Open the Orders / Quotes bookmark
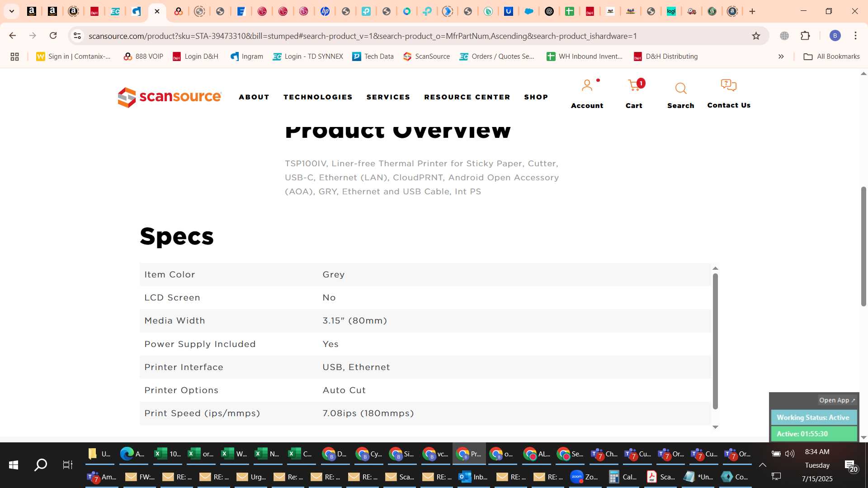Viewport: 868px width, 488px height. pos(497,56)
